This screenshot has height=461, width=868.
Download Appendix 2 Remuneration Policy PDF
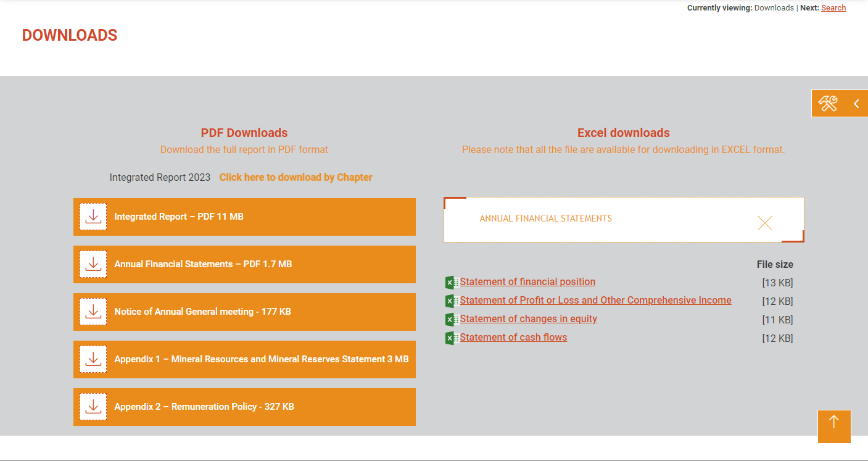click(244, 407)
